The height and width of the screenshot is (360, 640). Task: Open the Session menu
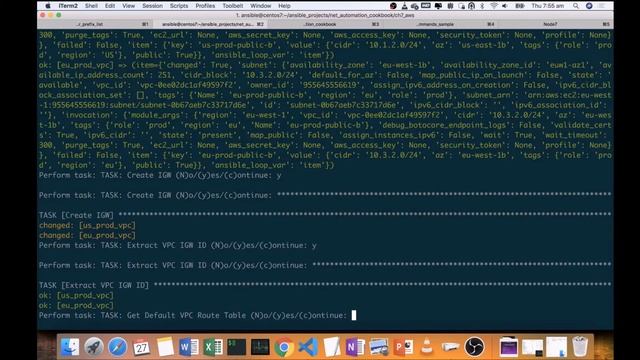coord(152,6)
